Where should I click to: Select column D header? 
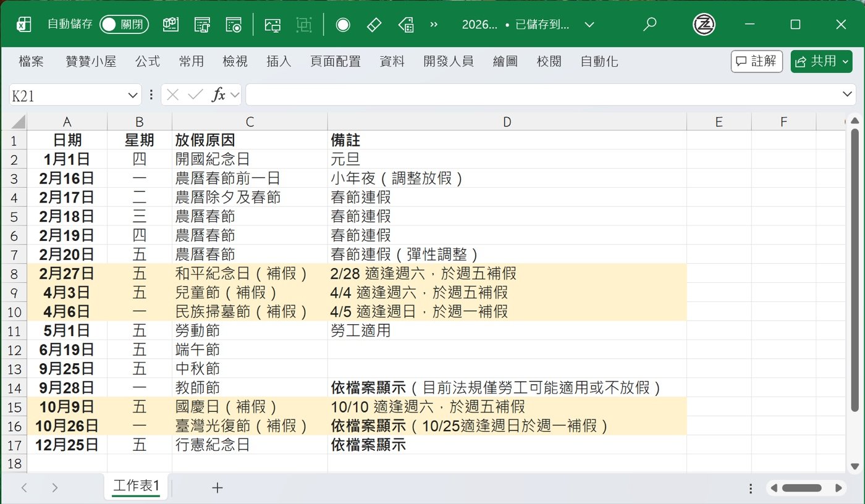507,122
